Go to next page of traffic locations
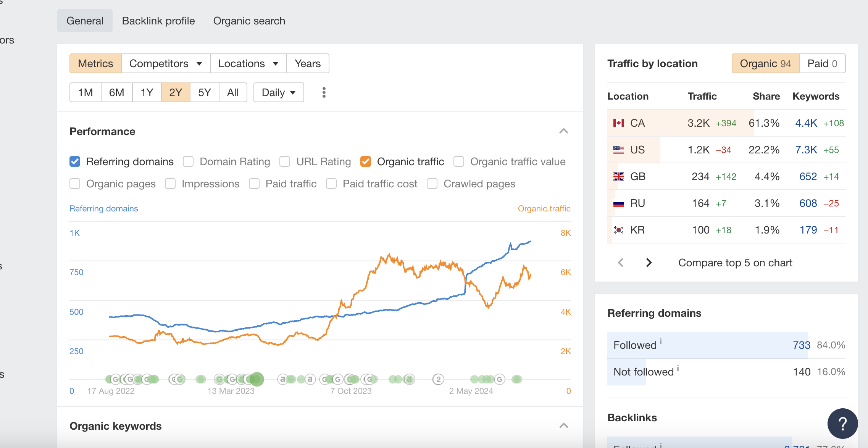Screen dimensions: 868x448 [x=649, y=263]
